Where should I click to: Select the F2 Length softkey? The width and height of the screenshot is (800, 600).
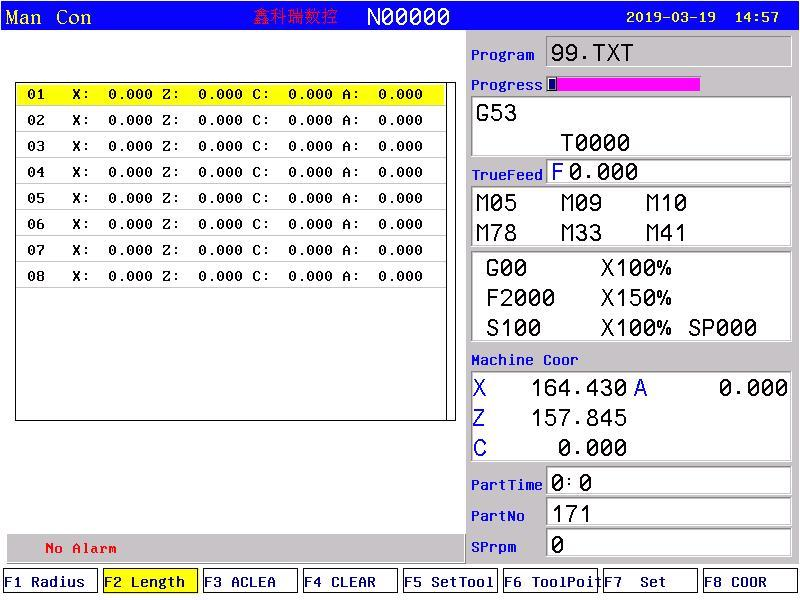[x=150, y=582]
